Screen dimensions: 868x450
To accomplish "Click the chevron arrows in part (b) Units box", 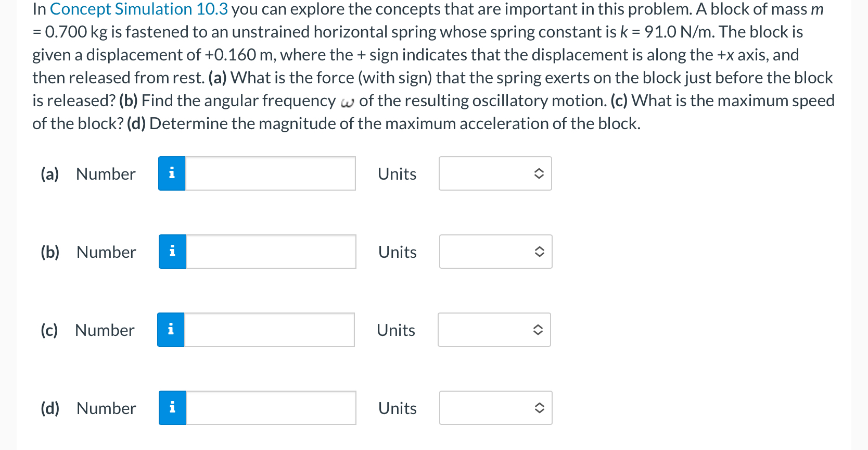I will [x=540, y=252].
